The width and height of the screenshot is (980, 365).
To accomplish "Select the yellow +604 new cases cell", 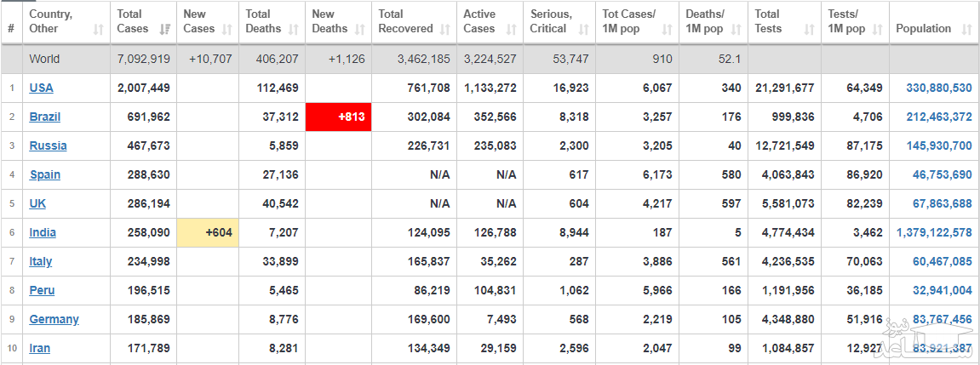I will click(207, 232).
